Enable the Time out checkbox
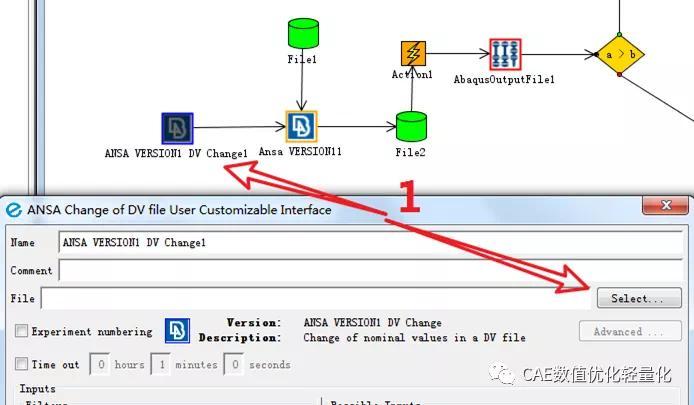Screen dimensions: 694x405 coord(21,364)
